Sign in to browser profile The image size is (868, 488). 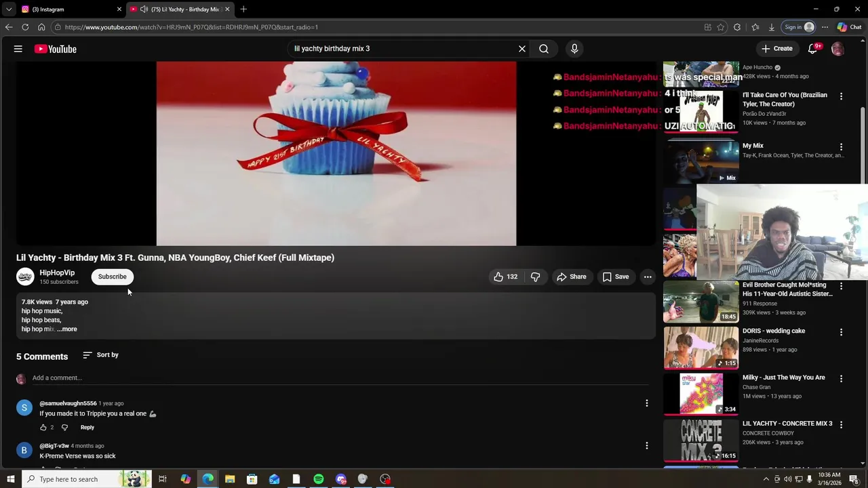pos(799,27)
